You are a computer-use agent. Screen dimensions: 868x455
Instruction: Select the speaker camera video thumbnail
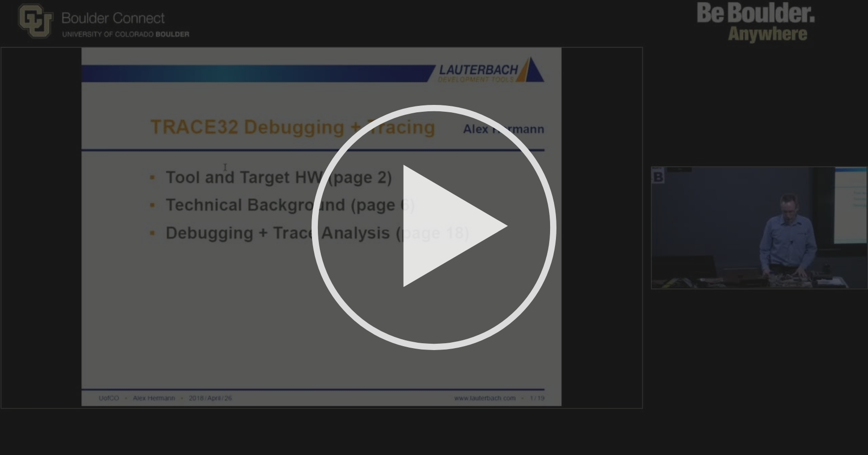[759, 228]
